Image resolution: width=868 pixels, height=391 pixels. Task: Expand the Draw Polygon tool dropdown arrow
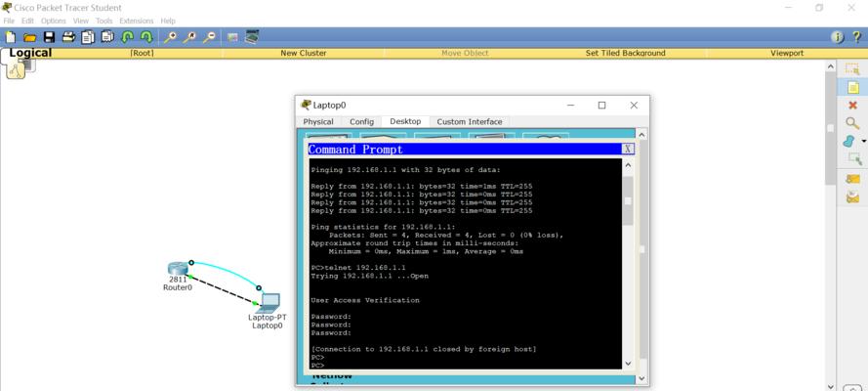(863, 141)
